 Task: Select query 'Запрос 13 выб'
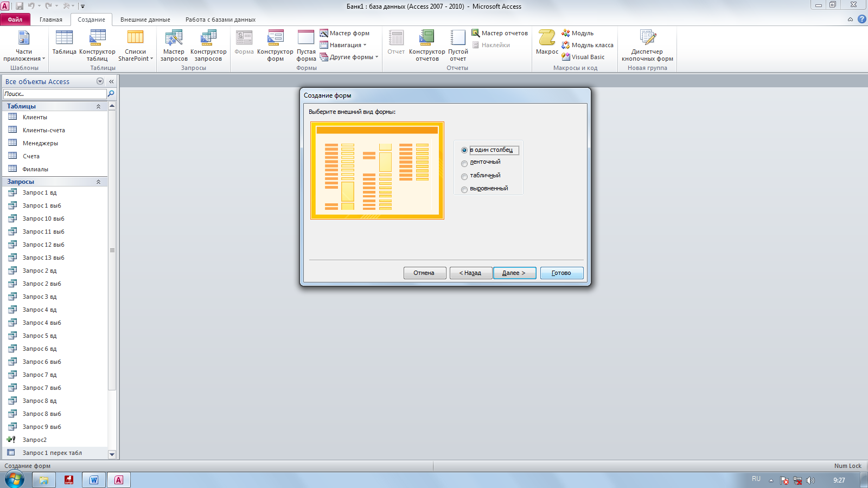(x=55, y=258)
